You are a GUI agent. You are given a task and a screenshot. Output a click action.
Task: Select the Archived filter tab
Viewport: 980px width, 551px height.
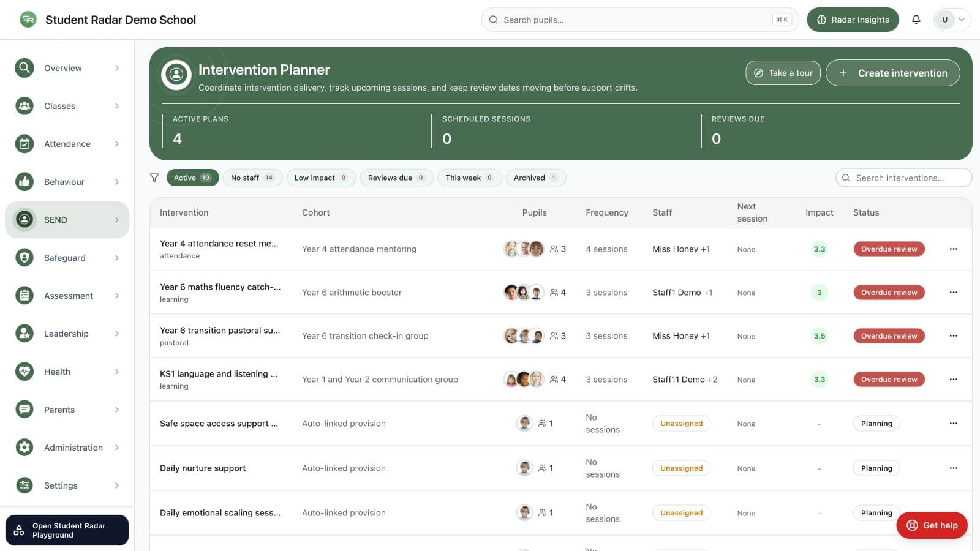[x=536, y=178]
